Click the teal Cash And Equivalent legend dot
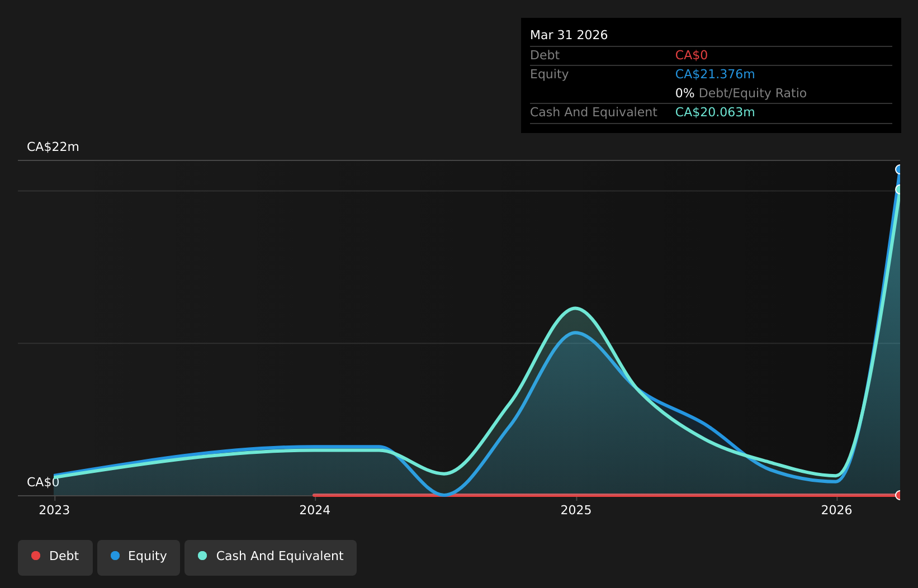 click(202, 556)
